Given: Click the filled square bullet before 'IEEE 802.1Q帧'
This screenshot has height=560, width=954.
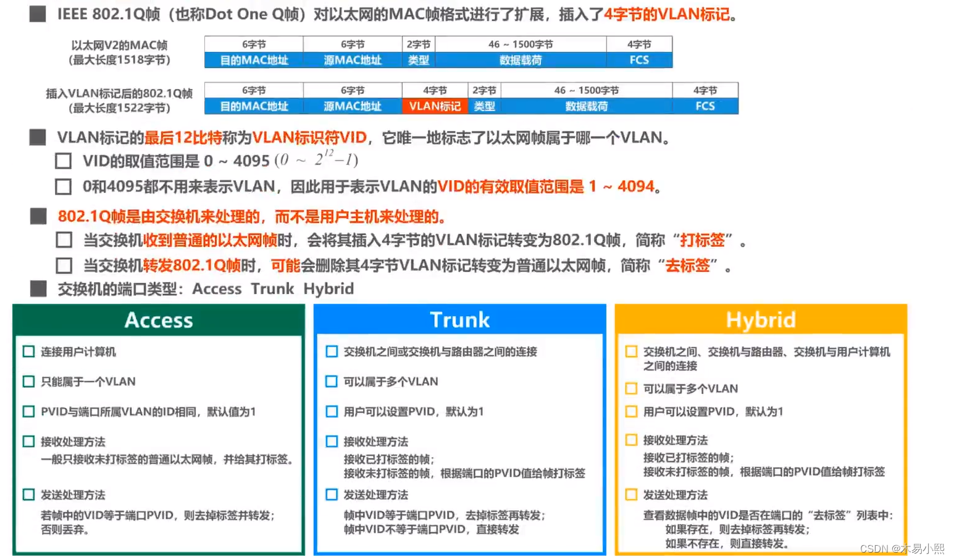Looking at the screenshot, I should [x=38, y=14].
